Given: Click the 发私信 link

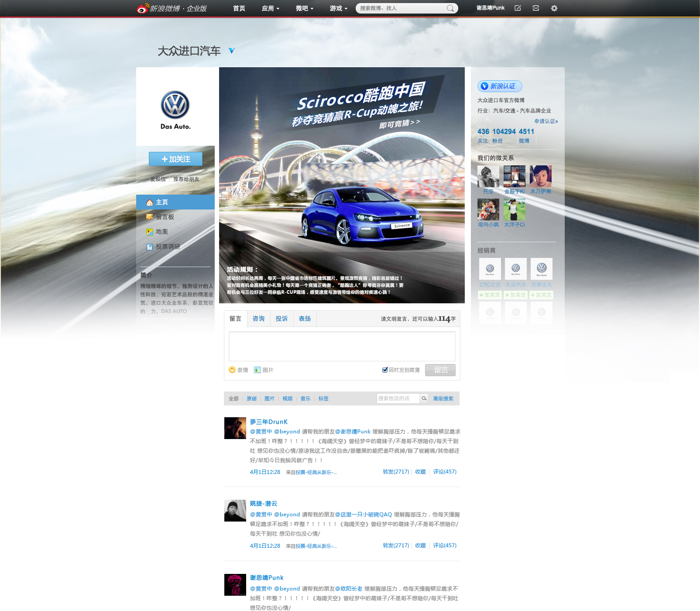Looking at the screenshot, I should pos(158,179).
